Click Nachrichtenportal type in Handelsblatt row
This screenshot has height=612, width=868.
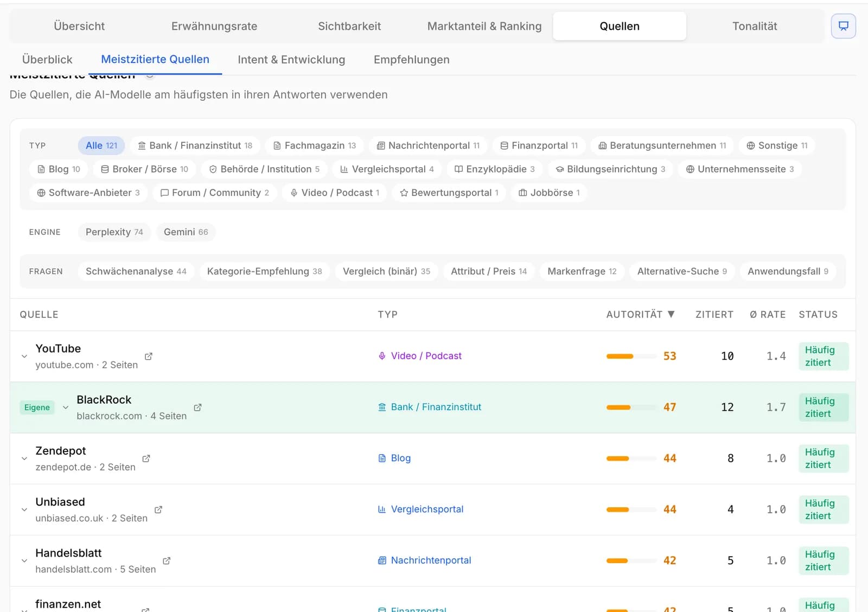click(424, 560)
